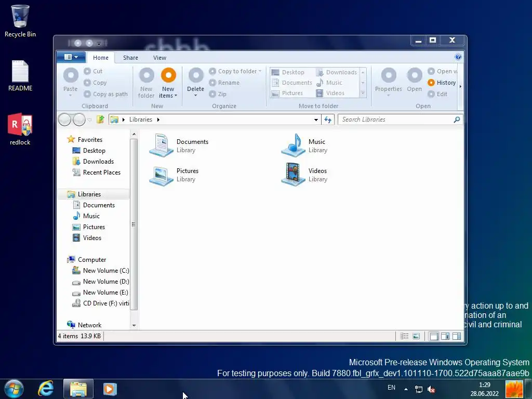Image resolution: width=532 pixels, height=399 pixels.
Task: Choose Videos in Move to folder gallery
Action: pos(330,93)
